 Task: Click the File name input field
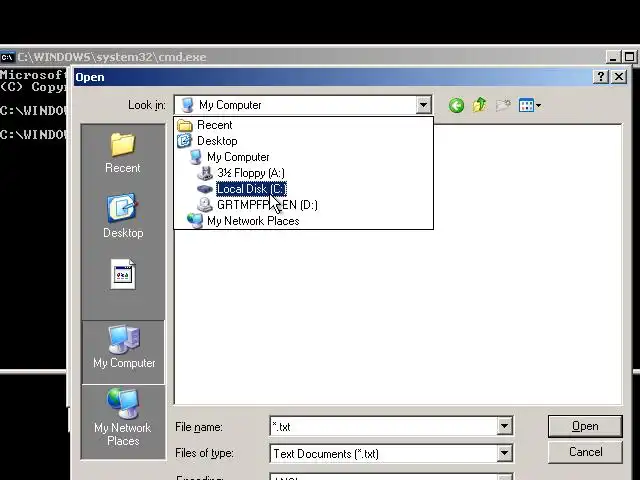point(383,427)
